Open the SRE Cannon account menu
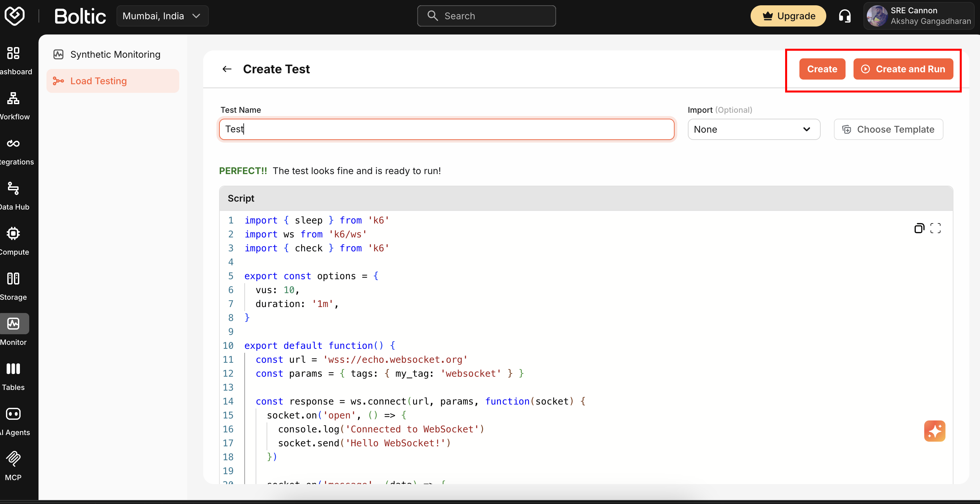The width and height of the screenshot is (980, 504). click(918, 16)
